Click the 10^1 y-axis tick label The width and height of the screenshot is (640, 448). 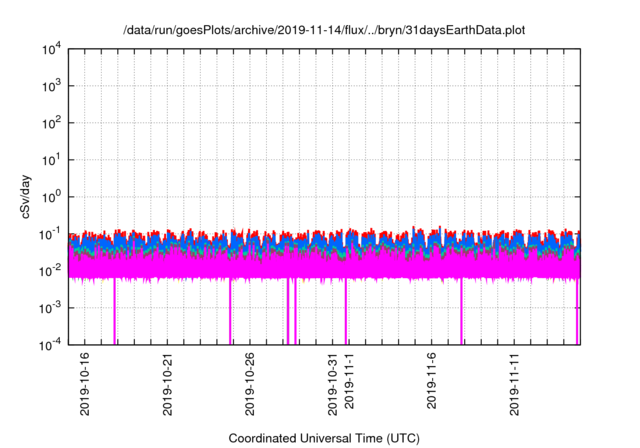tap(51, 160)
